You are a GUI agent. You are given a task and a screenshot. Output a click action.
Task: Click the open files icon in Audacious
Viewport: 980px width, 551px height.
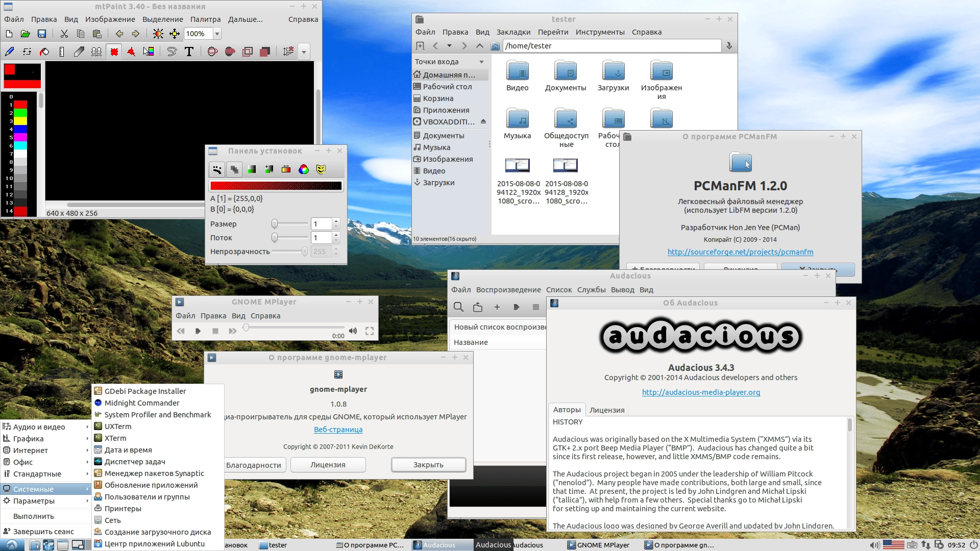click(478, 307)
